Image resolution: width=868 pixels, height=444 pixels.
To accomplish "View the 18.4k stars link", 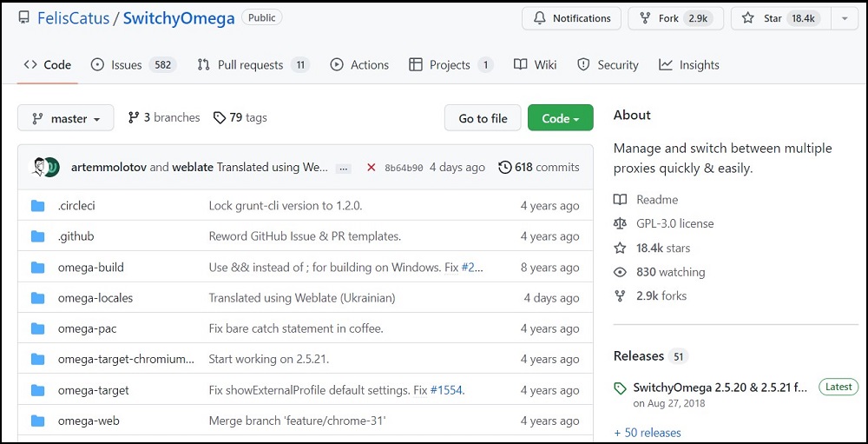I will 652,248.
